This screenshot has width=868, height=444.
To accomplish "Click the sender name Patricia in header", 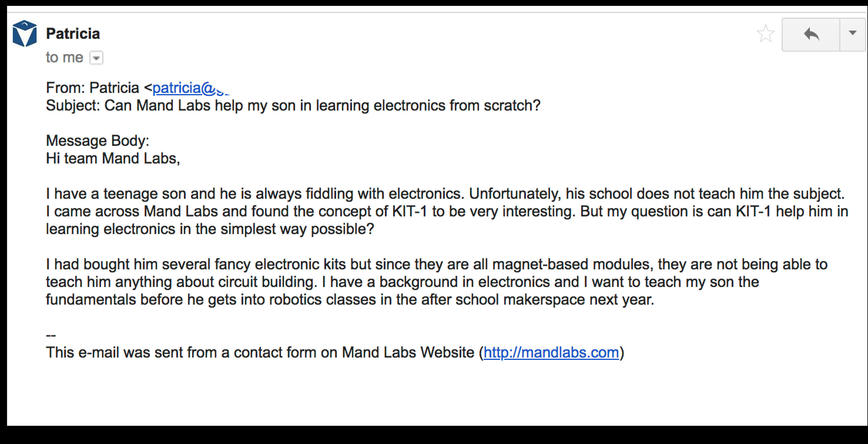I will pyautogui.click(x=73, y=34).
